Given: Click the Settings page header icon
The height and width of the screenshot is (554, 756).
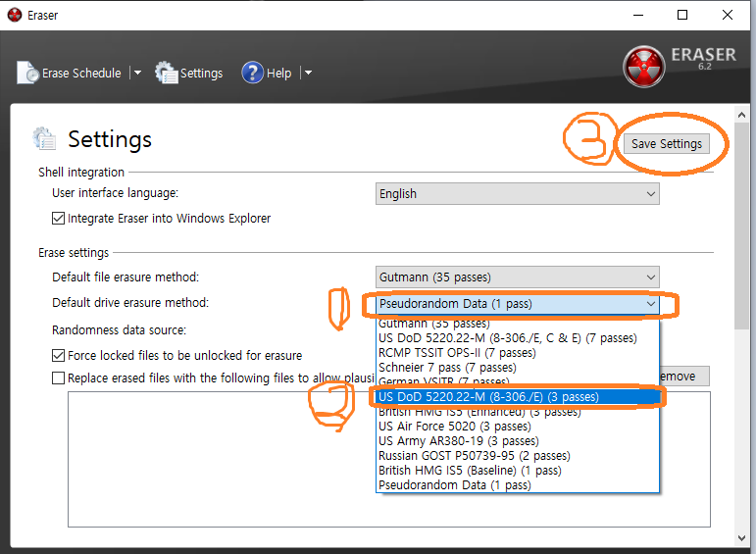Looking at the screenshot, I should coord(44,138).
